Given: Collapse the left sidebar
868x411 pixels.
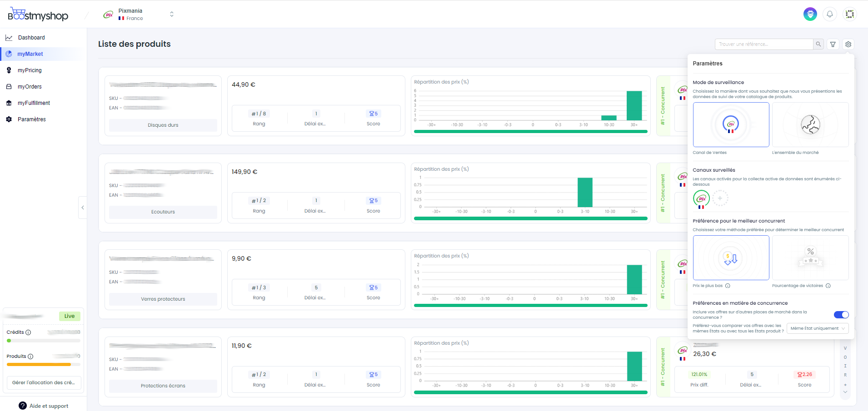Looking at the screenshot, I should pos(83,208).
